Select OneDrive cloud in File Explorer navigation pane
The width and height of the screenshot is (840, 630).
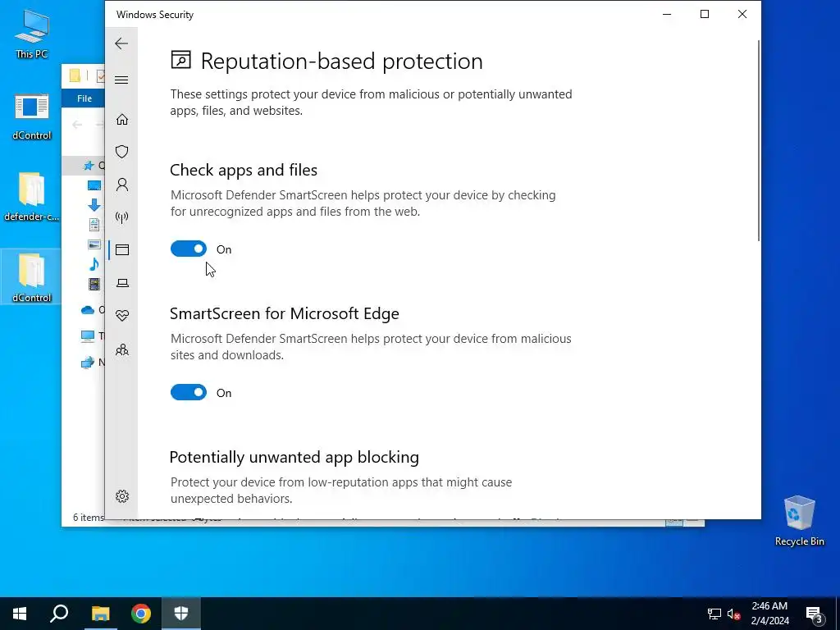[88, 309]
